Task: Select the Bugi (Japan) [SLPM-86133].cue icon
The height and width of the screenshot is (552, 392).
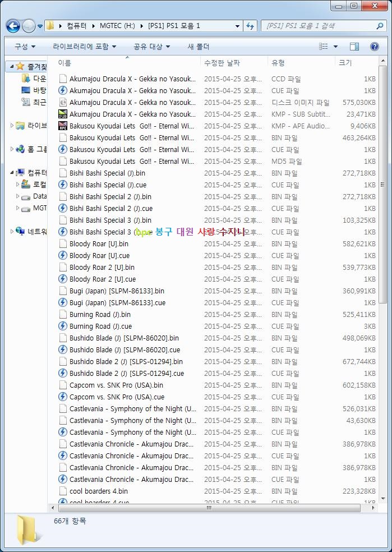Action: point(63,302)
